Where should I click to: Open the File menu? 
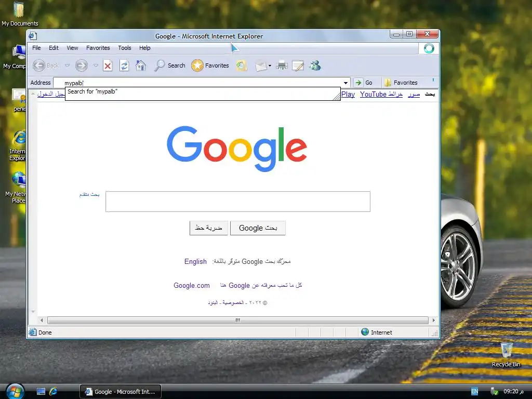point(36,48)
